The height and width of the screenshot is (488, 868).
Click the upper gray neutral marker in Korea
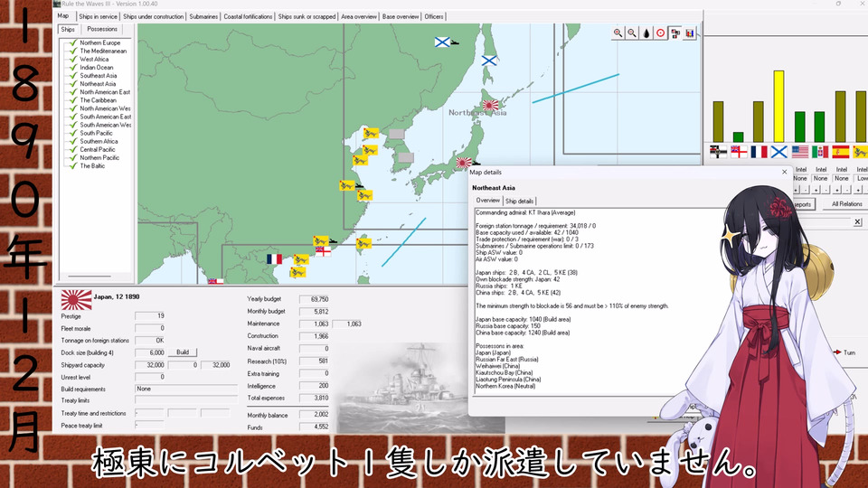tap(396, 134)
